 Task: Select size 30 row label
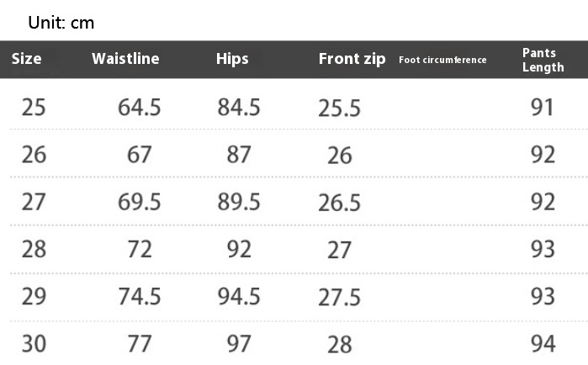[x=34, y=344]
